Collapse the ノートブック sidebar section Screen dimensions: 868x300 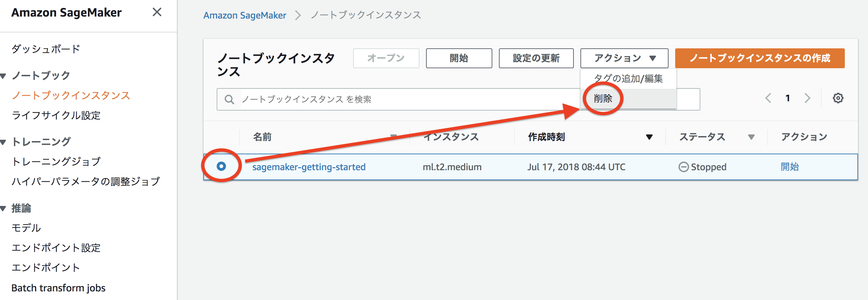pyautogui.click(x=3, y=76)
